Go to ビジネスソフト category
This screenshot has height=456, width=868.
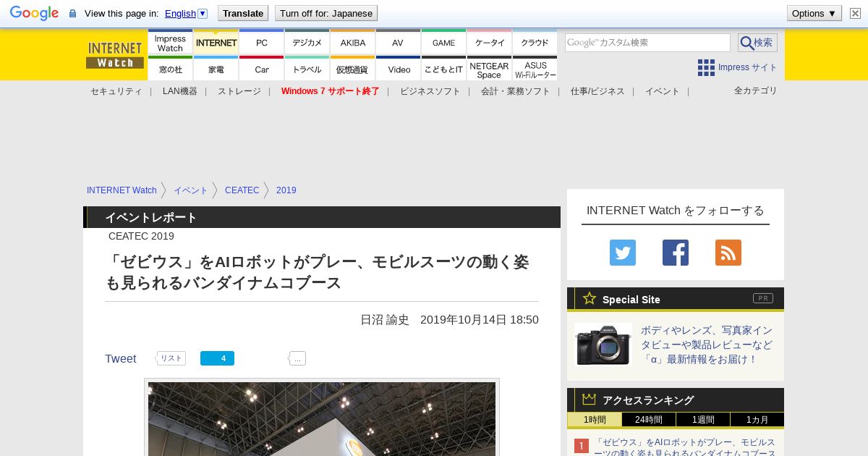(x=430, y=91)
